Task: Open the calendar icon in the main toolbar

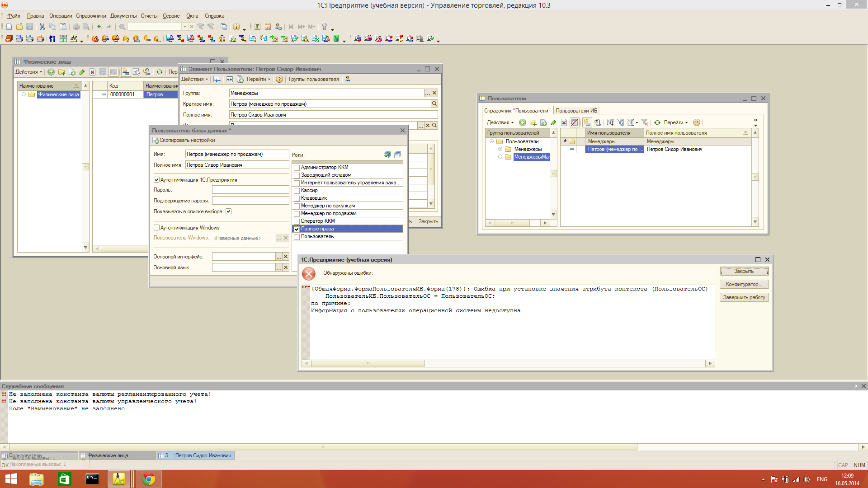Action: tap(268, 27)
